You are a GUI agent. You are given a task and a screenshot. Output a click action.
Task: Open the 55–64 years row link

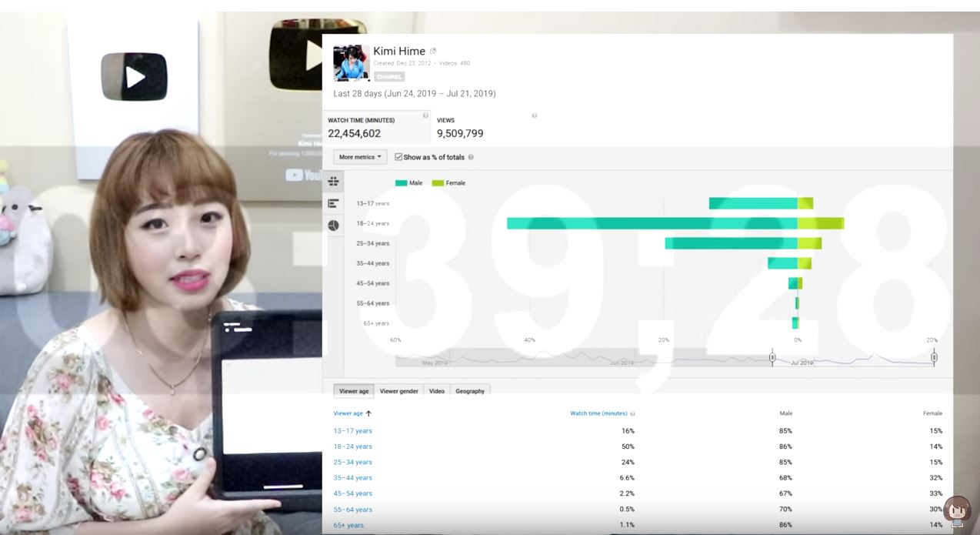point(352,510)
